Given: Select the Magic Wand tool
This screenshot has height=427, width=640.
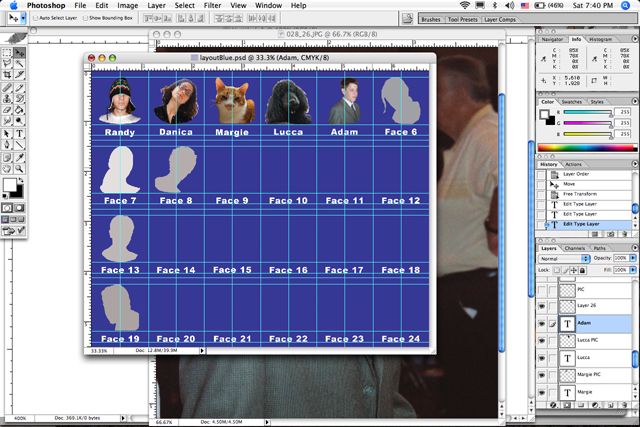Looking at the screenshot, I should 19,64.
